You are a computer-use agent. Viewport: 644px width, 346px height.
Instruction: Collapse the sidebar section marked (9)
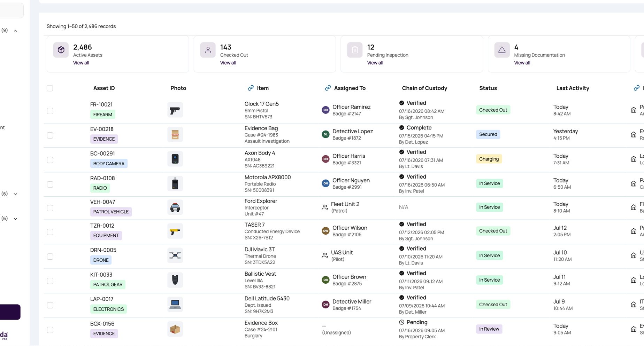(15, 31)
